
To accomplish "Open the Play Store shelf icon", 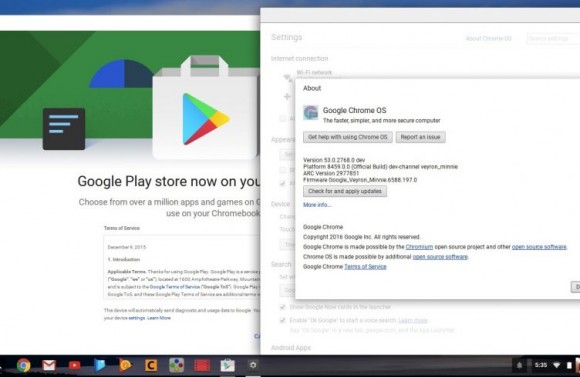I will [227, 365].
